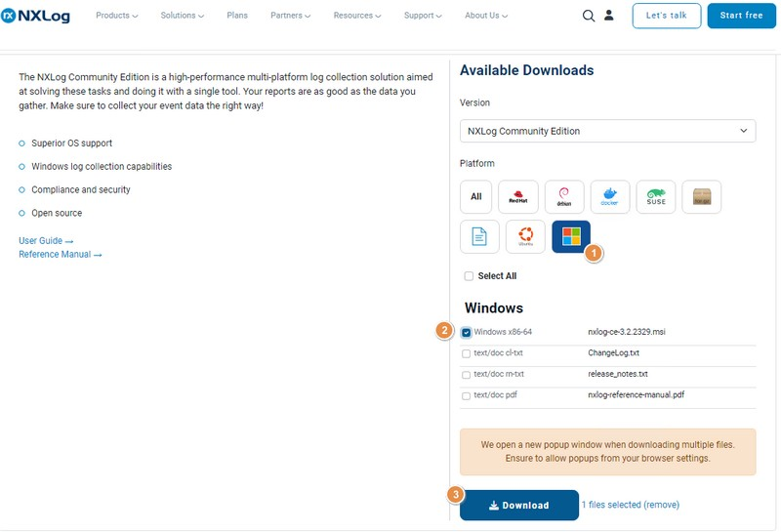Open the Plans page
The width and height of the screenshot is (781, 532).
236,16
